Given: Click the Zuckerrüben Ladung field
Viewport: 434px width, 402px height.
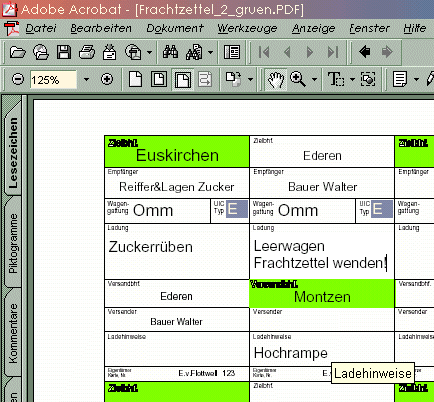Looking at the screenshot, I should tap(177, 252).
